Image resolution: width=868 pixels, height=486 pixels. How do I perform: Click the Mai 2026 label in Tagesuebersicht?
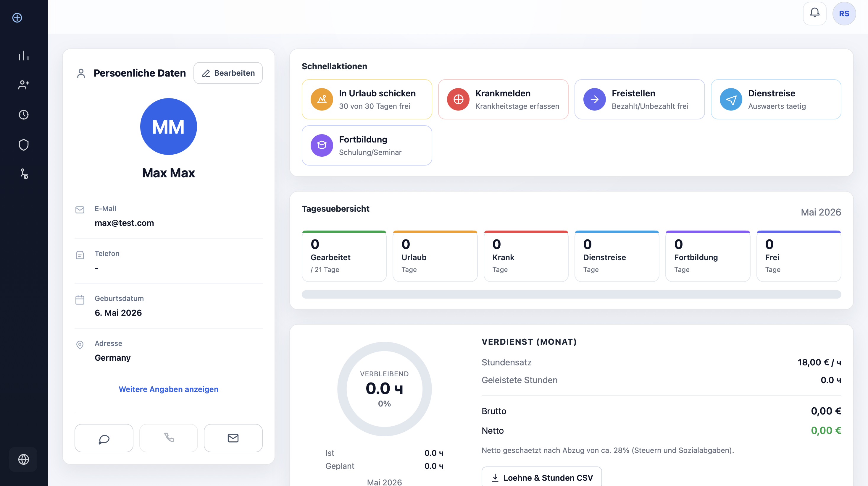pyautogui.click(x=821, y=212)
